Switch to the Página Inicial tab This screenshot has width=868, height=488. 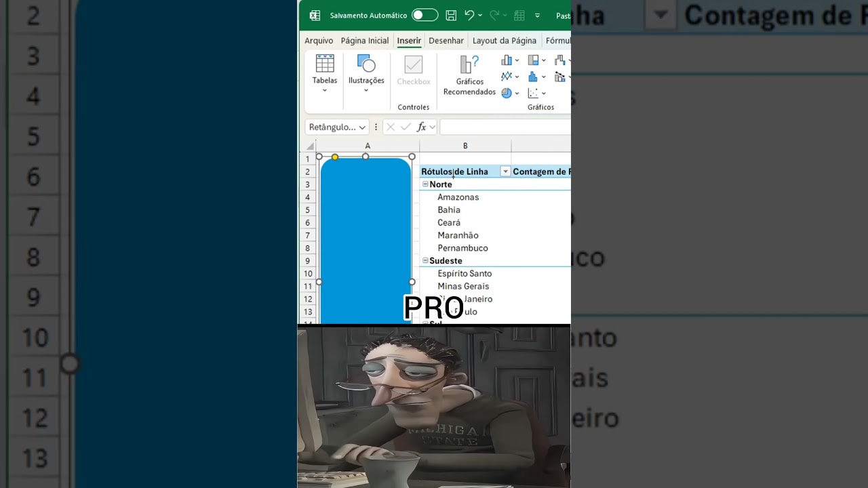click(x=365, y=41)
